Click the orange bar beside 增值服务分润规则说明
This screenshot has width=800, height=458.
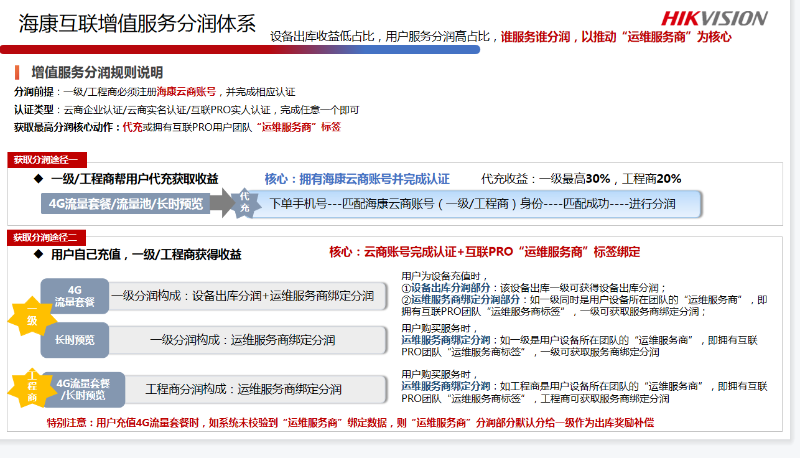pos(17,73)
